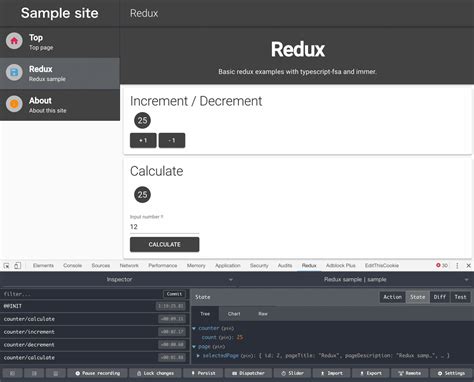The height and width of the screenshot is (382, 474).
Task: Click the blue Redux sample sidebar icon
Action: tap(14, 72)
